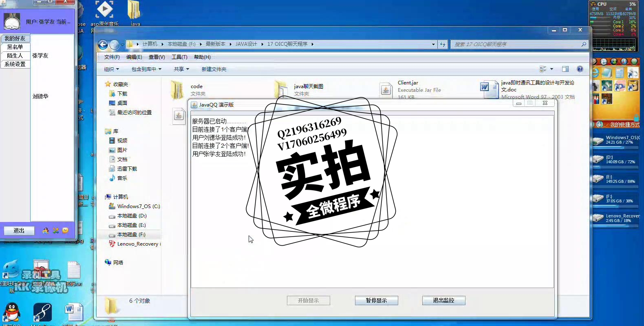
Task: Click the 最新版本 breadcrumb segment
Action: click(215, 44)
